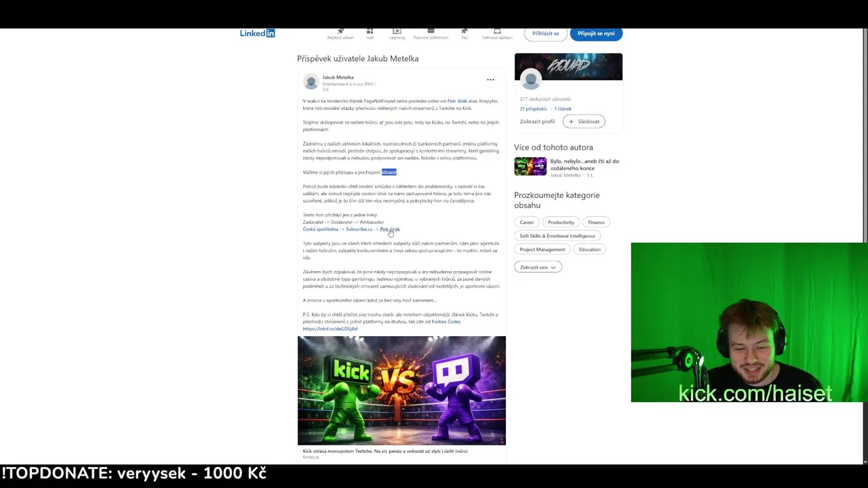
Task: Open the Forbes Česko link
Action: (446, 321)
